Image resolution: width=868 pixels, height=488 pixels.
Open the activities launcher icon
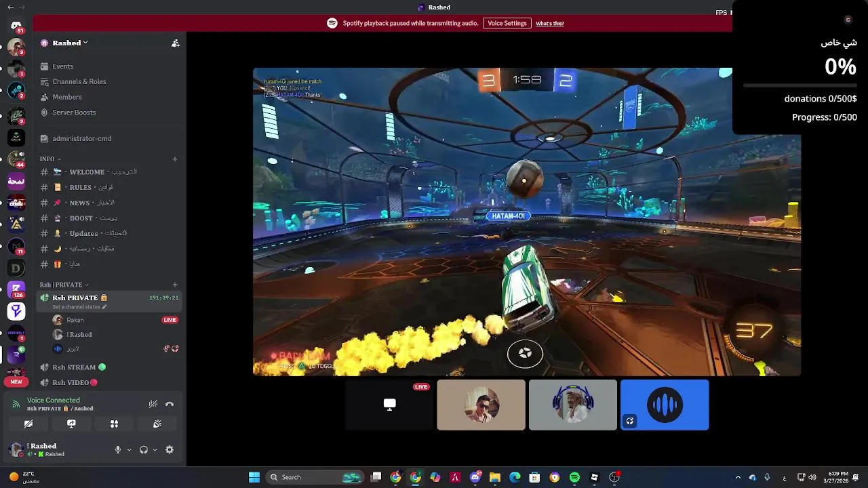114,424
